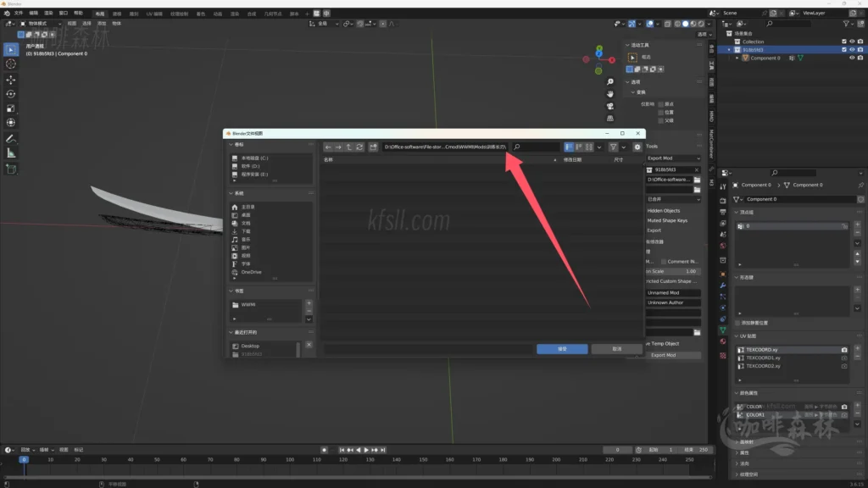Click the file browser parent directory arrow

[x=349, y=147]
